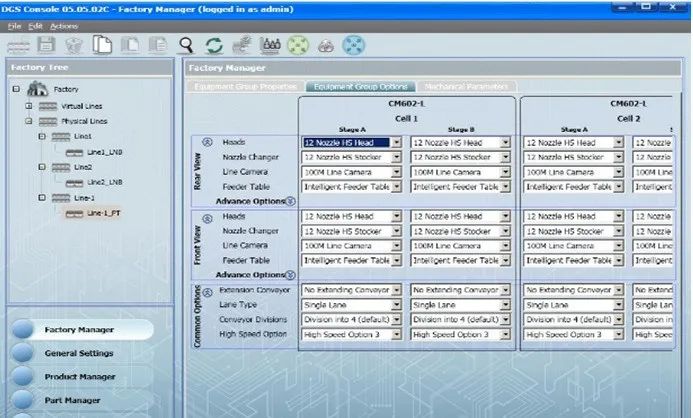
Task: Click the Factory building icon in tree
Action: pos(36,88)
